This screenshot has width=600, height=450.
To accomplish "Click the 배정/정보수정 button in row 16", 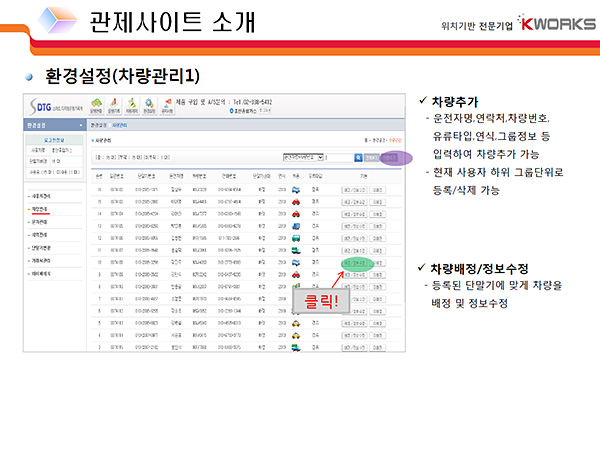I will [354, 190].
